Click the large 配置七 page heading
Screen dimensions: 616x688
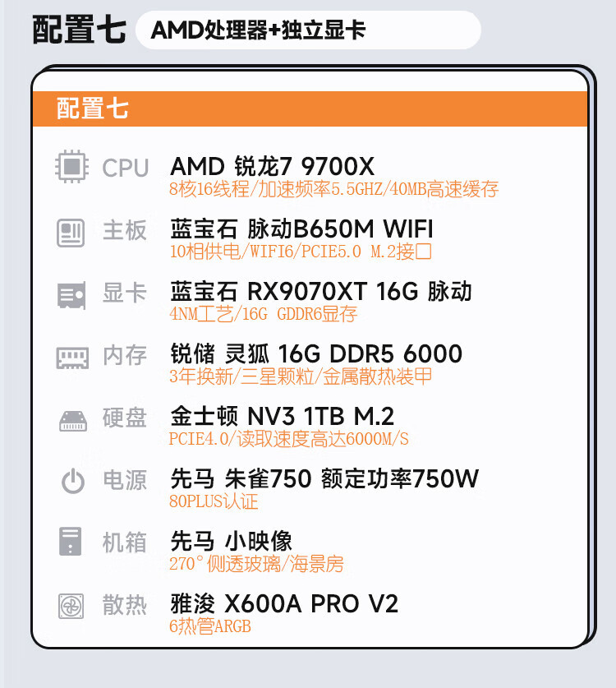pos(79,30)
